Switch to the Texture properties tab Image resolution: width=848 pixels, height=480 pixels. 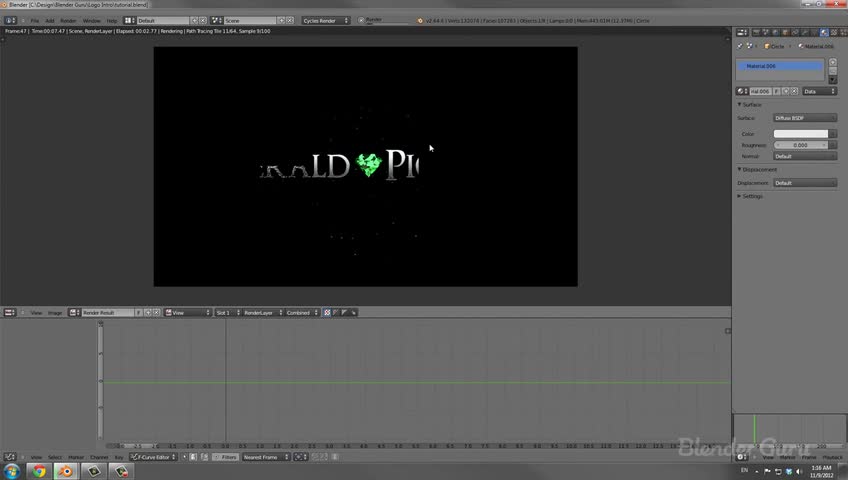pyautogui.click(x=834, y=32)
